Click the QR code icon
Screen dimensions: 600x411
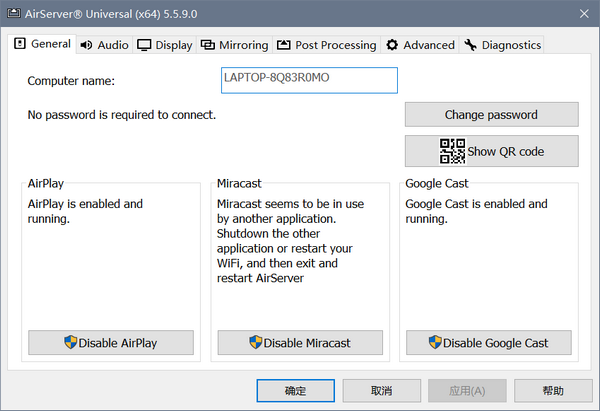[452, 152]
